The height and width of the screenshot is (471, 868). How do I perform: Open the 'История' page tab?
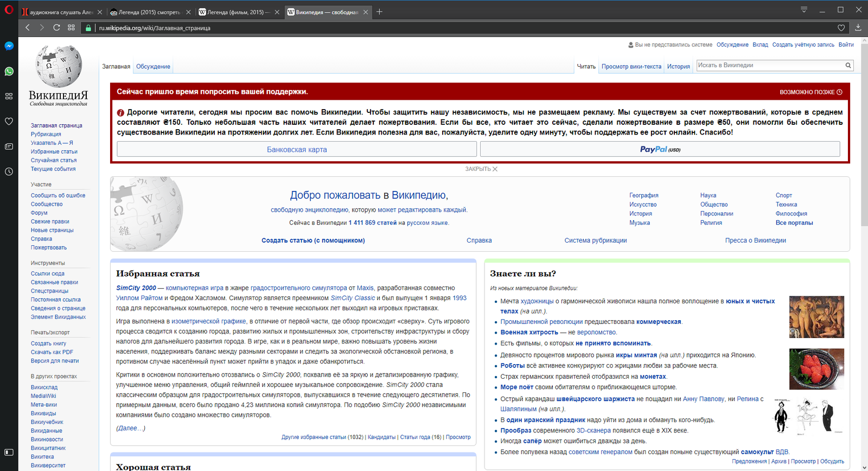click(678, 66)
